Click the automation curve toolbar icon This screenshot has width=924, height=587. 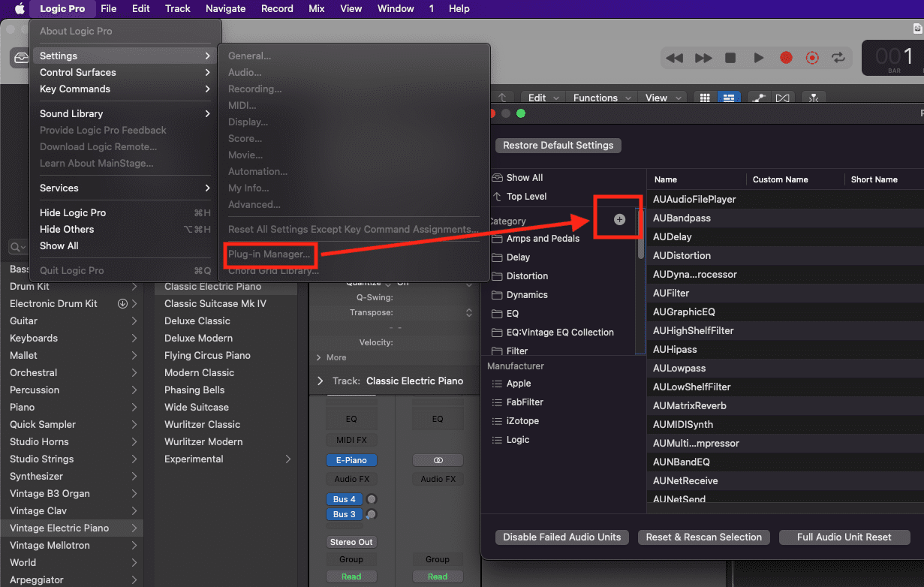point(760,98)
